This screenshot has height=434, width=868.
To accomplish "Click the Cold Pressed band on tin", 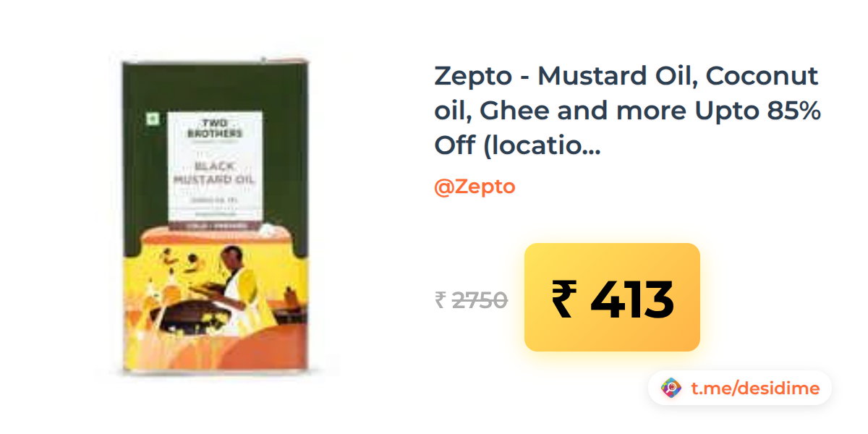I will pos(215,225).
